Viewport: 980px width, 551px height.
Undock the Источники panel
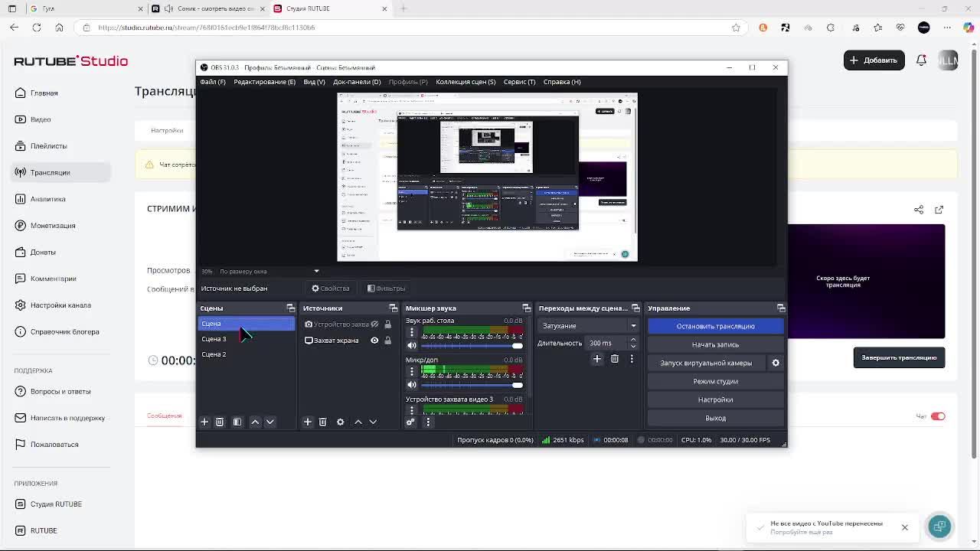coord(394,308)
